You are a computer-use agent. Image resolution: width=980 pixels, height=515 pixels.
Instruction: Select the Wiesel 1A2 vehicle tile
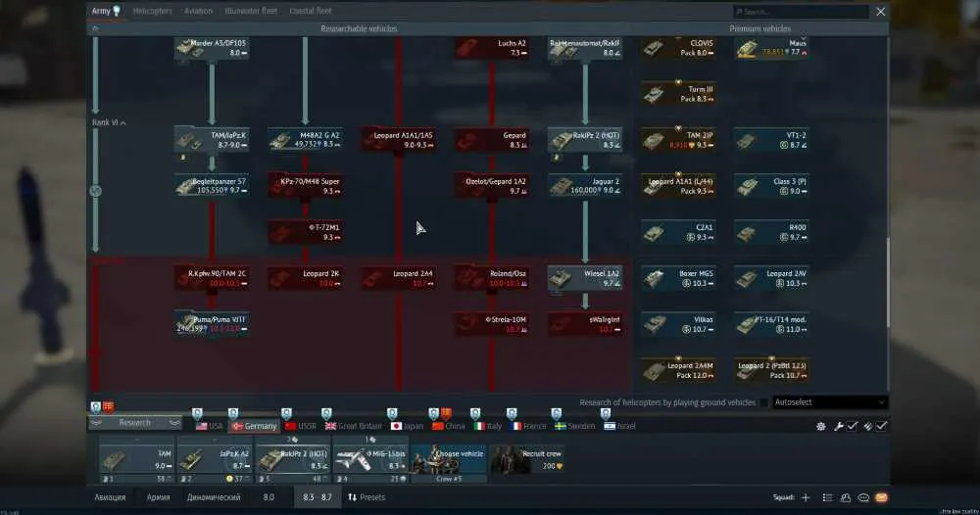point(585,278)
